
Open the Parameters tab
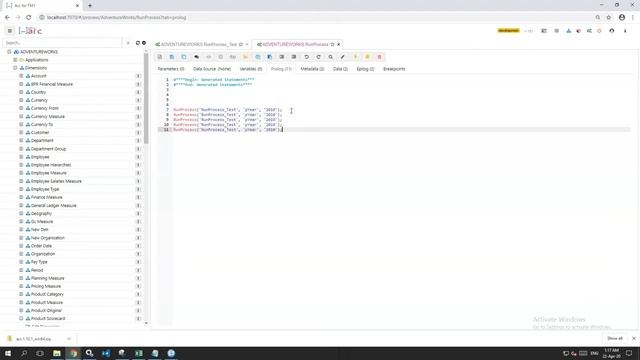pyautogui.click(x=171, y=69)
